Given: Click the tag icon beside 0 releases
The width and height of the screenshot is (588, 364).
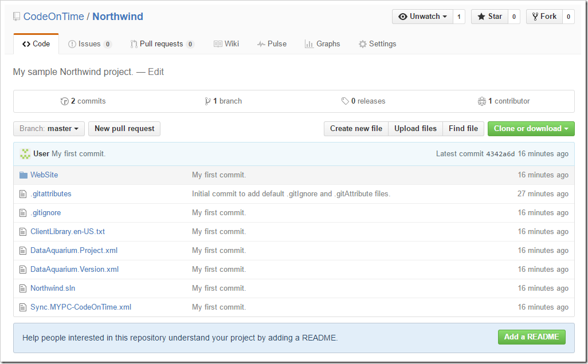Looking at the screenshot, I should coord(345,101).
